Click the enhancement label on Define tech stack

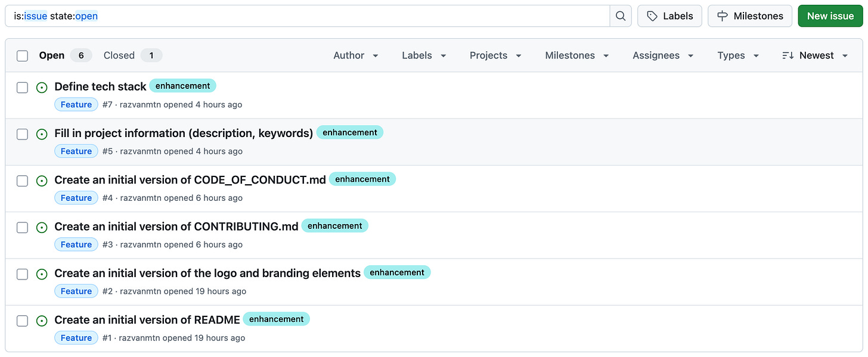click(x=182, y=86)
